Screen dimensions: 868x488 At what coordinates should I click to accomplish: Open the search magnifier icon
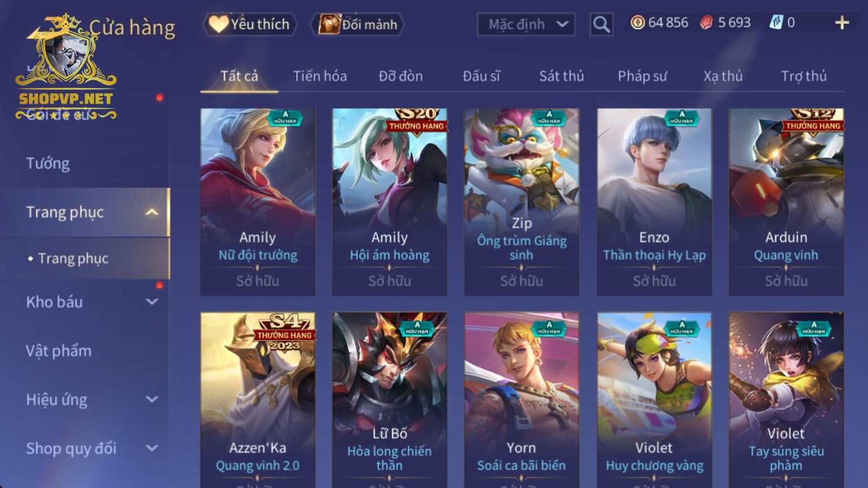pos(601,24)
